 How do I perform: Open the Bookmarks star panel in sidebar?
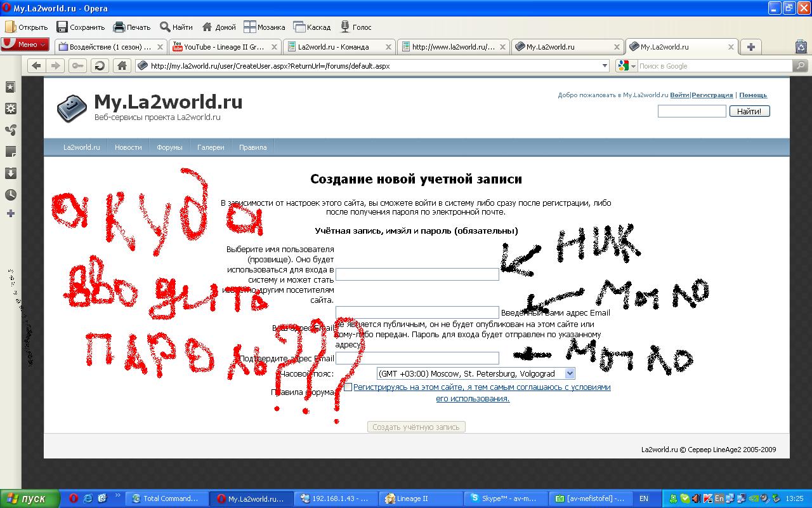(11, 88)
